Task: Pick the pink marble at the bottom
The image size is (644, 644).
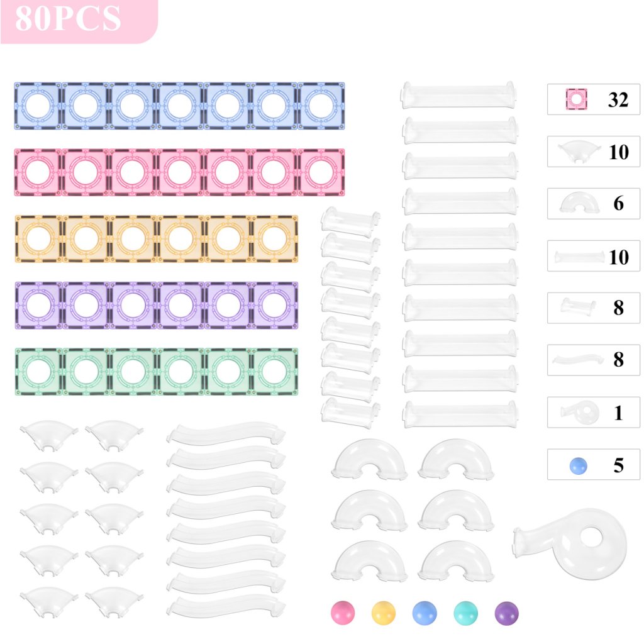Action: click(x=343, y=613)
